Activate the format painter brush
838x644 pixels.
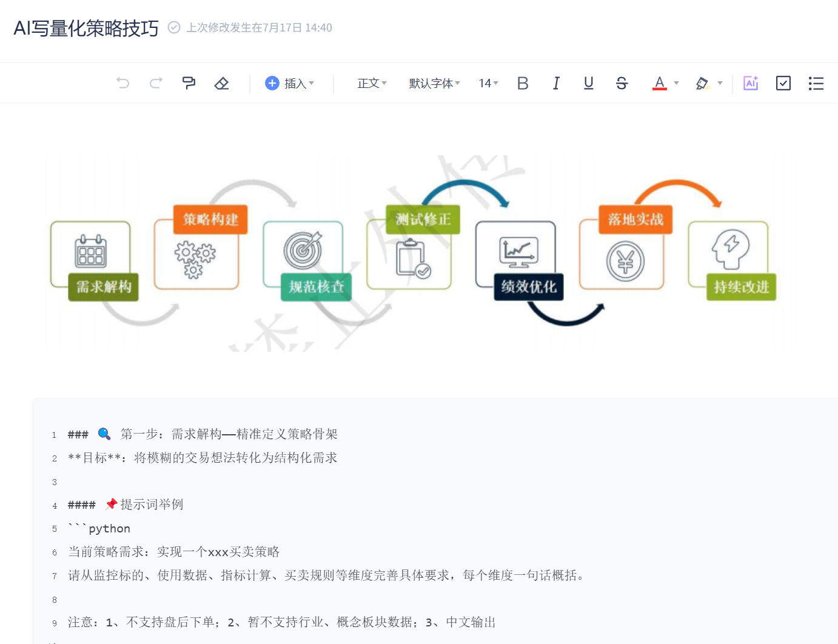point(189,83)
